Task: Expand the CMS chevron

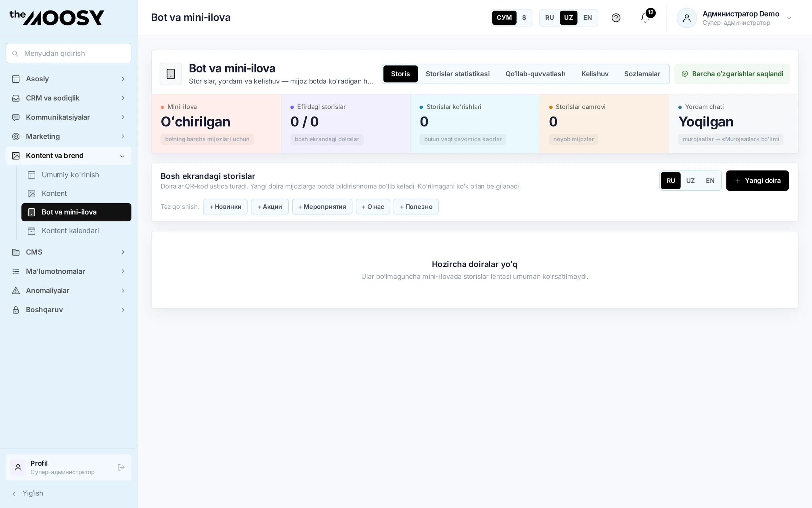Action: [x=123, y=252]
